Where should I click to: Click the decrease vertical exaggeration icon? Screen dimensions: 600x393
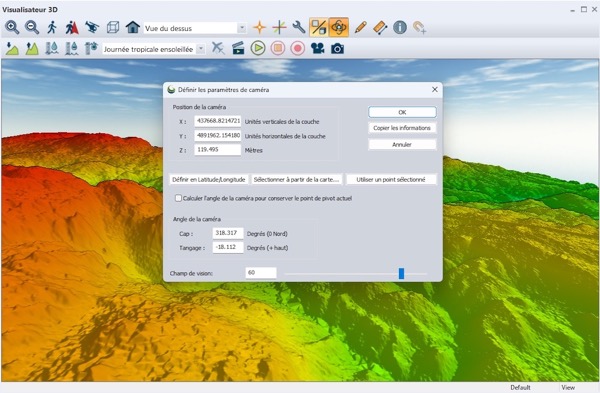[12, 49]
